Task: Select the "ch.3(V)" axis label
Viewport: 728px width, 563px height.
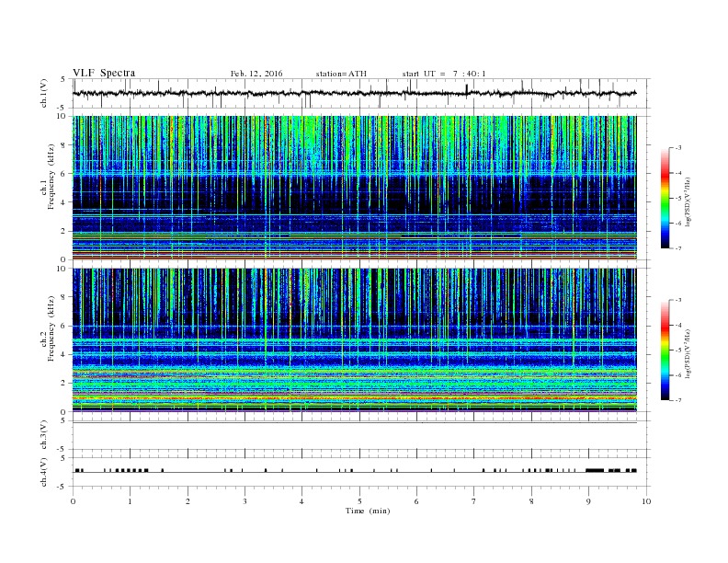Action: click(44, 435)
